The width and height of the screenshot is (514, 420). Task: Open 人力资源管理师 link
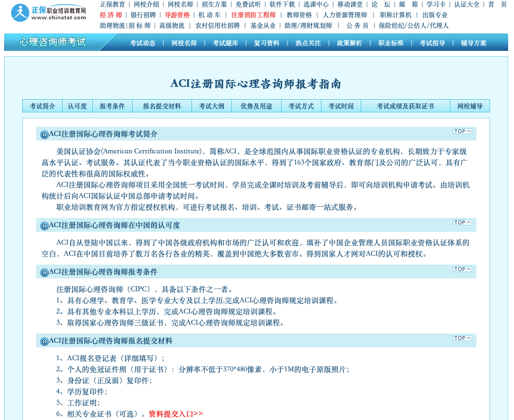(x=345, y=15)
